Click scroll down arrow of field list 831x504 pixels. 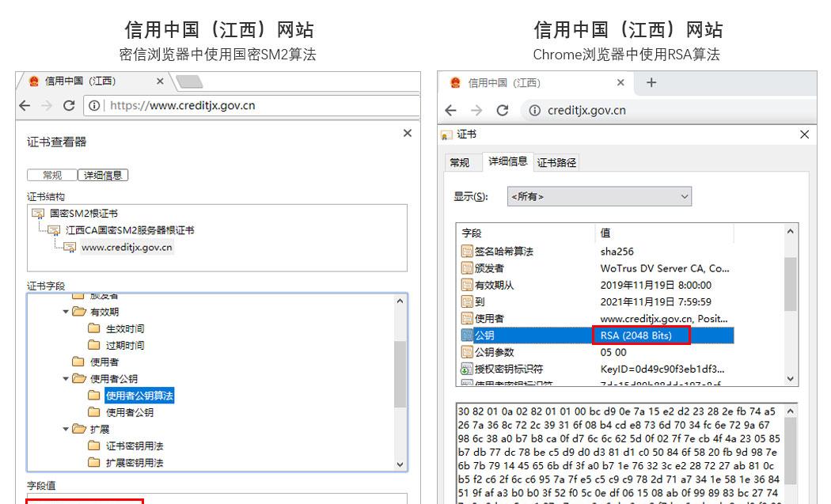point(790,379)
